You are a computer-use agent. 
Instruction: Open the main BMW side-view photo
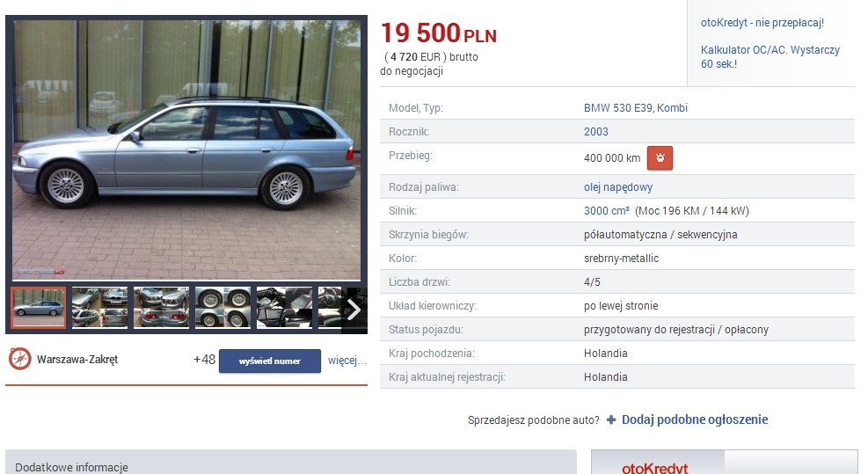point(186,150)
